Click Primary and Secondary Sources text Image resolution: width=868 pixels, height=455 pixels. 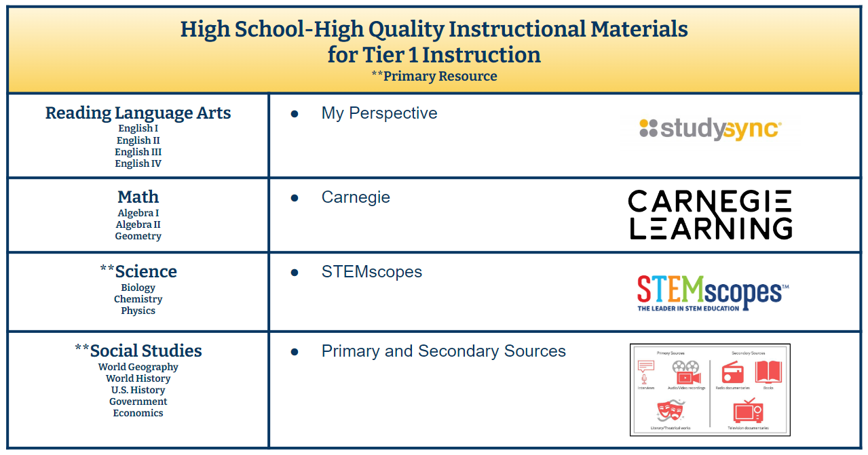[444, 351]
